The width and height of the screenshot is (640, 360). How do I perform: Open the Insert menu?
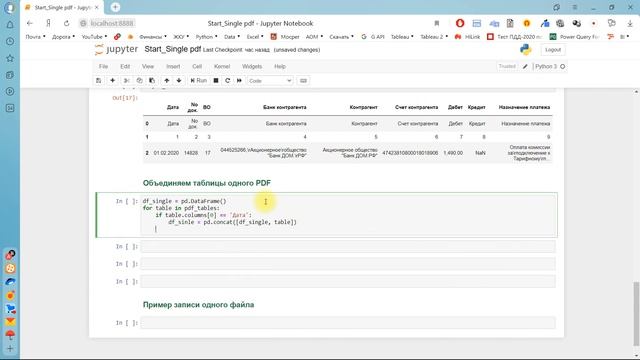coord(173,66)
